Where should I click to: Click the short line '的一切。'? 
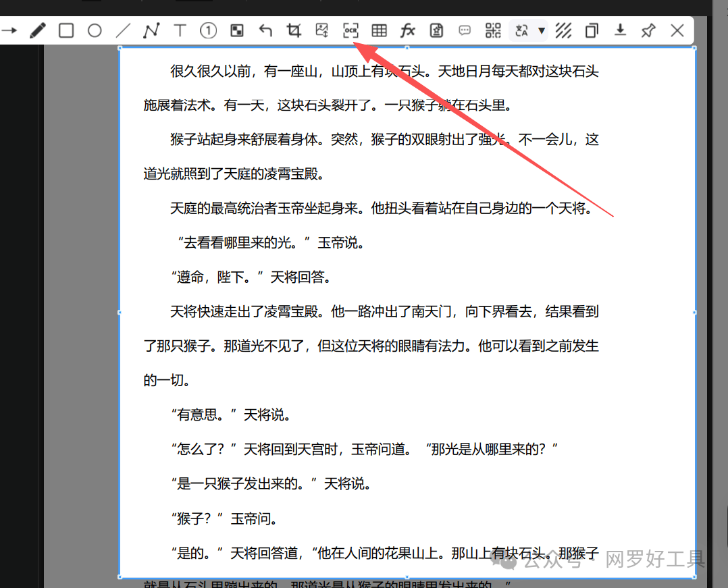167,380
